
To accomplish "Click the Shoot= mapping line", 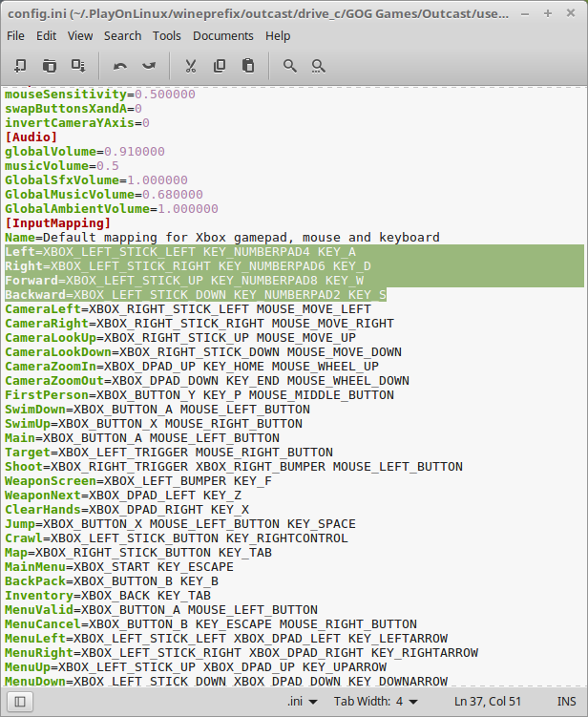I will pyautogui.click(x=234, y=467).
